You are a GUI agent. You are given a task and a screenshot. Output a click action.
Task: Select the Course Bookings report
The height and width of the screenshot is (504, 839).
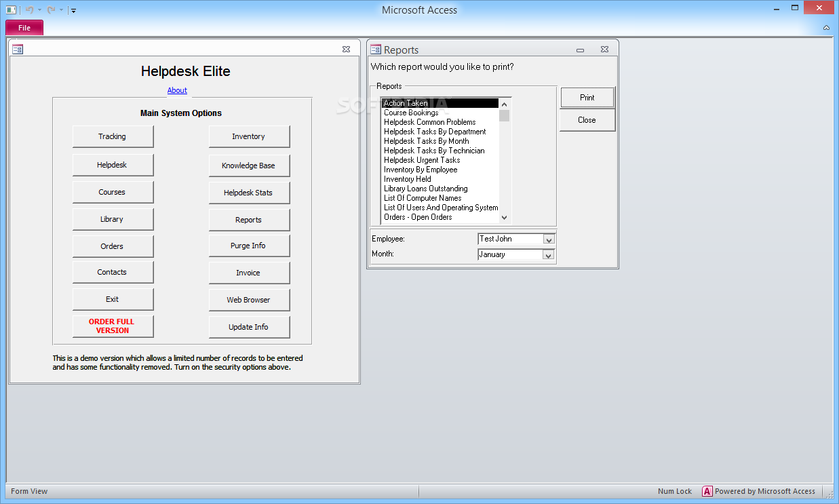click(440, 113)
